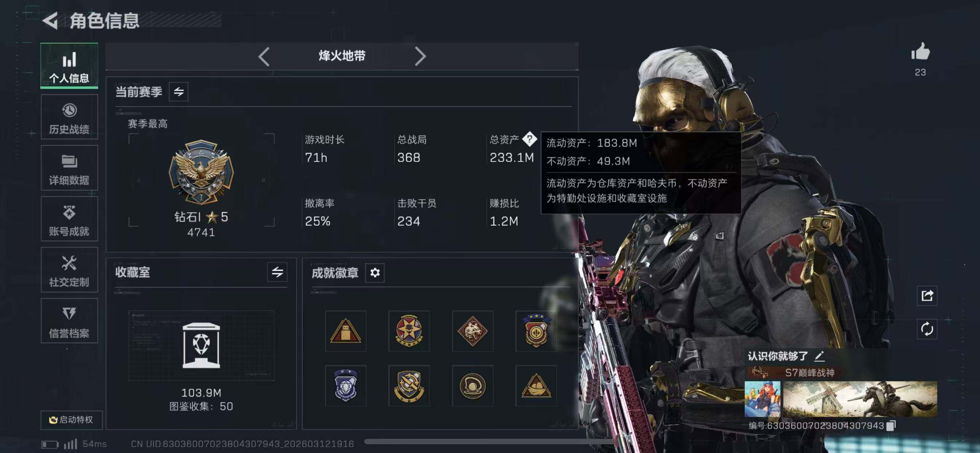Click the rotate refresh character icon
This screenshot has width=980, height=453.
coord(927,329)
